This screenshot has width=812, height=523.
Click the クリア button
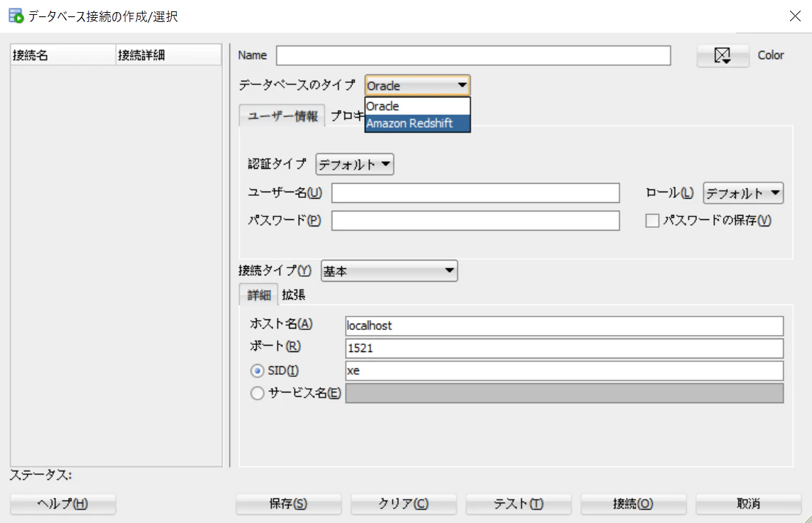click(403, 503)
